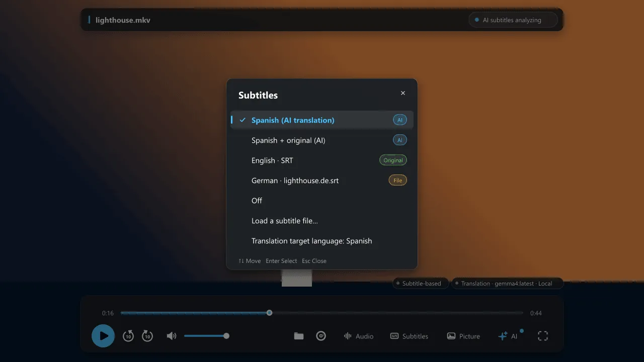Click the Original badge on English SRT
The height and width of the screenshot is (362, 644).
tap(393, 160)
